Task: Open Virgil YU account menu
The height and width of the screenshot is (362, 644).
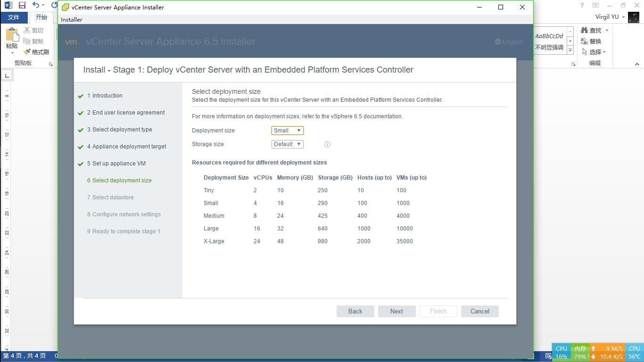Action: 610,16
